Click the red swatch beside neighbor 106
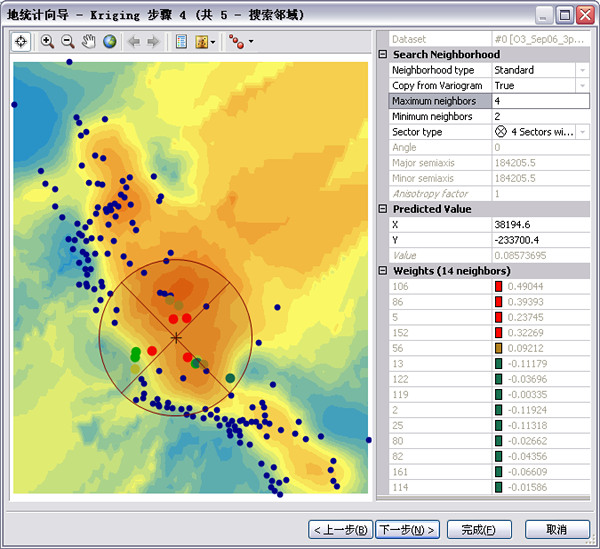Image resolution: width=600 pixels, height=549 pixels. point(499,286)
